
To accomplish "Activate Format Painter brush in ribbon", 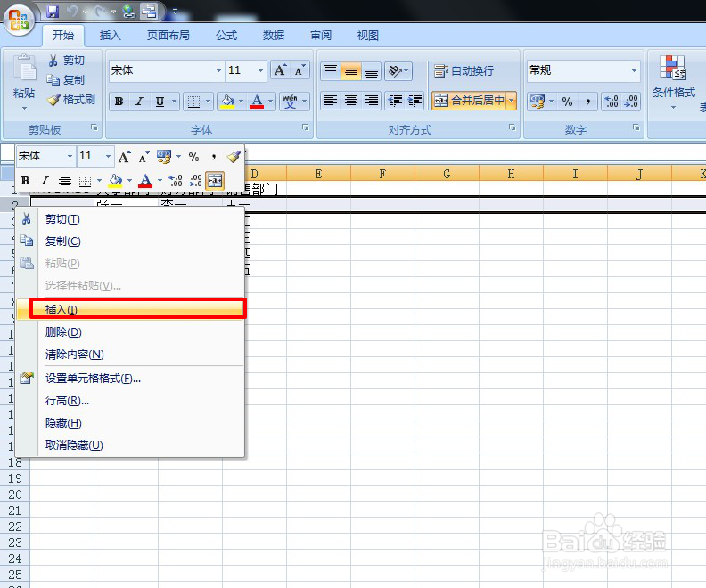I will (53, 100).
